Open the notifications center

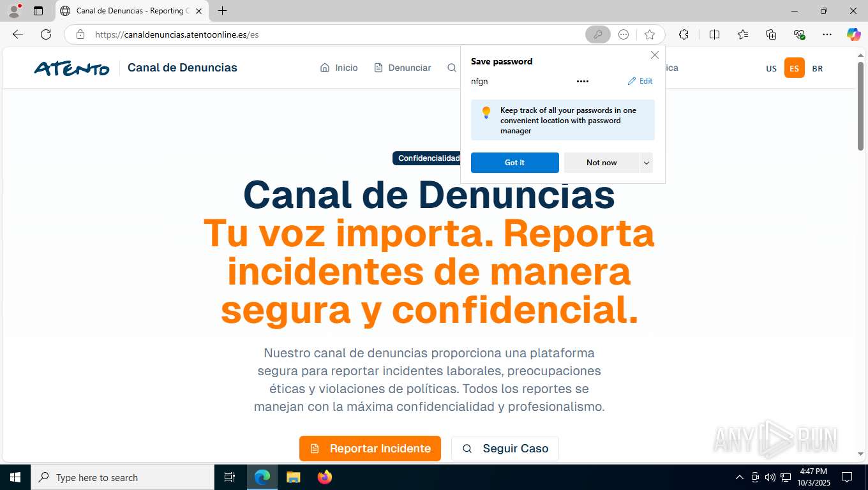[x=847, y=477]
